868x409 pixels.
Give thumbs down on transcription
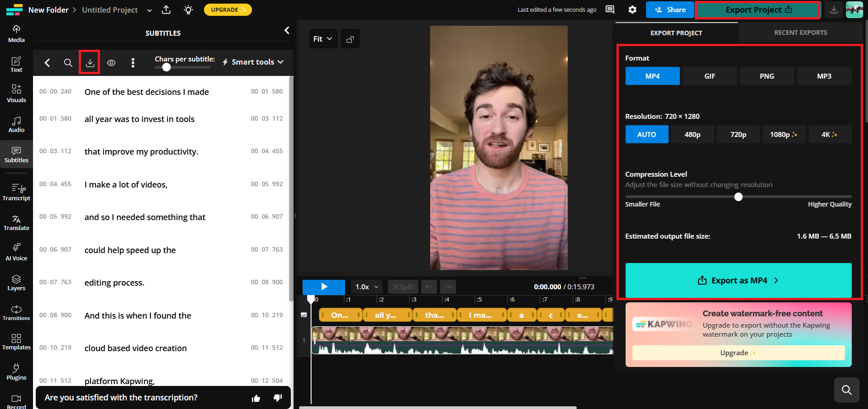tap(278, 398)
